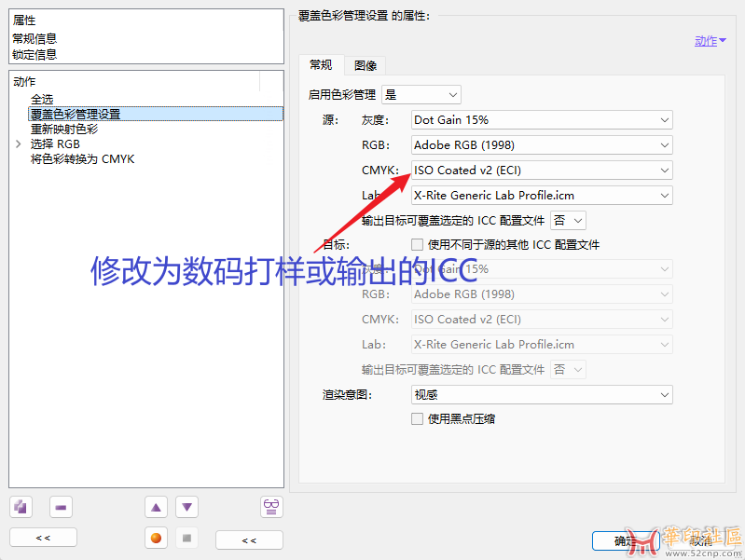Click the 确定 button

626,540
